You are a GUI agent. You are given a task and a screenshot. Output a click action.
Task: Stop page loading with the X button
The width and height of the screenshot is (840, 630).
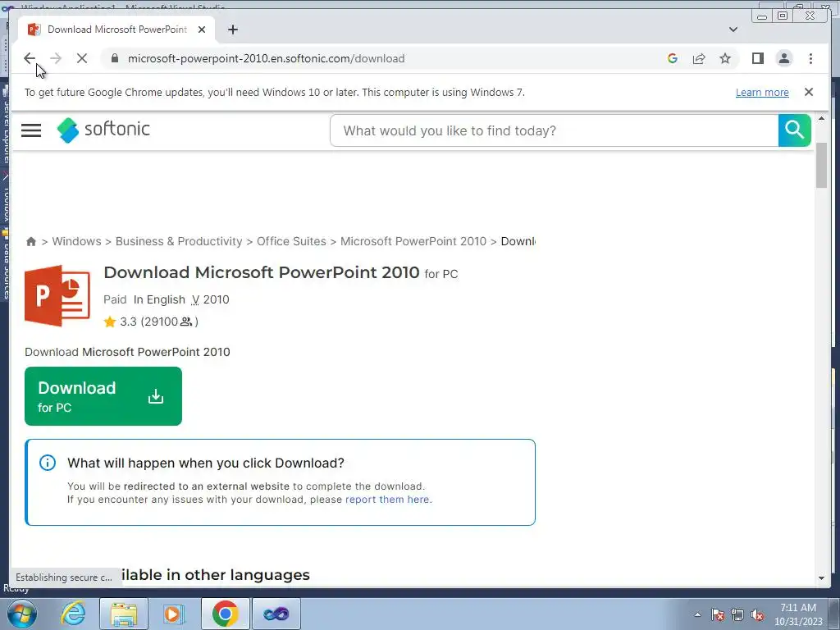click(x=82, y=58)
